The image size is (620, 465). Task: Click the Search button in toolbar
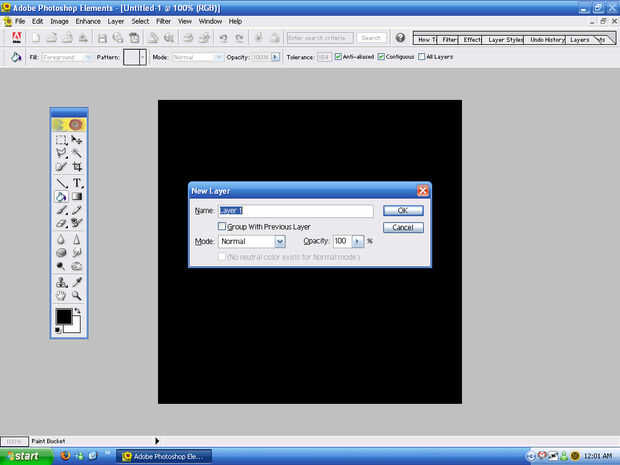[x=371, y=38]
